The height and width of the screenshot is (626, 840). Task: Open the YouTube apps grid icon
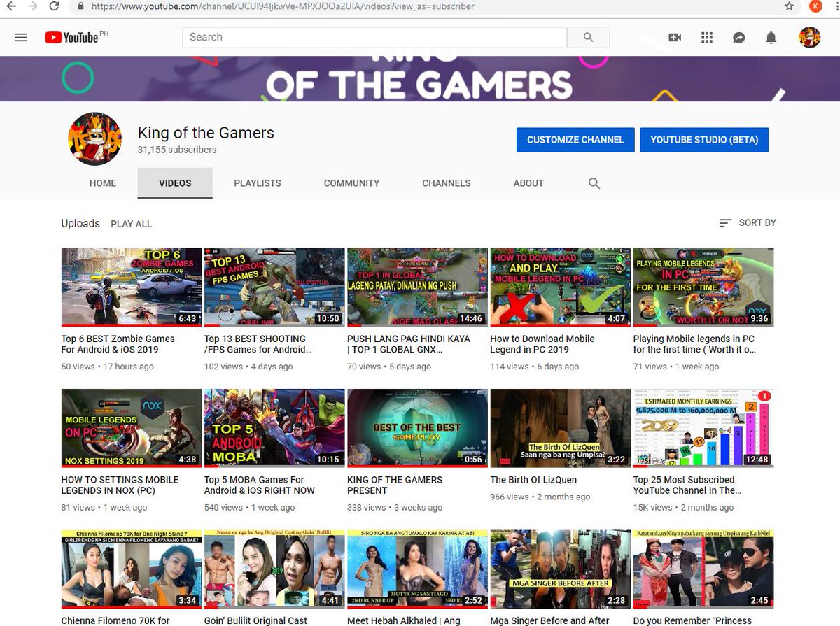coord(707,38)
